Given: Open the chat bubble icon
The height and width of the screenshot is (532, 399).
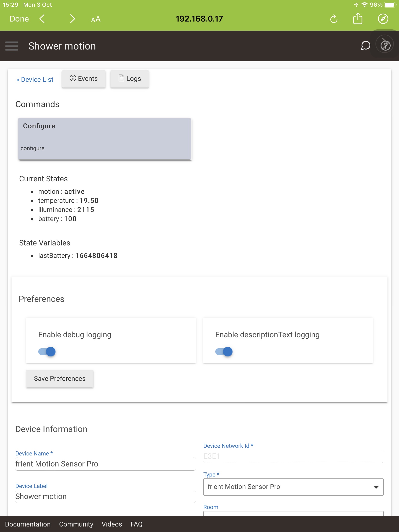Looking at the screenshot, I should [x=365, y=45].
